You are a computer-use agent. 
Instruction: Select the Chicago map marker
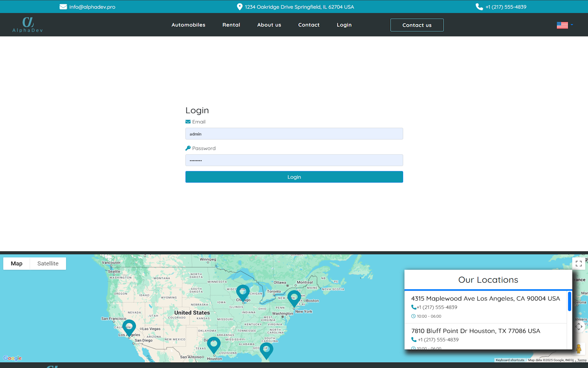(x=243, y=293)
